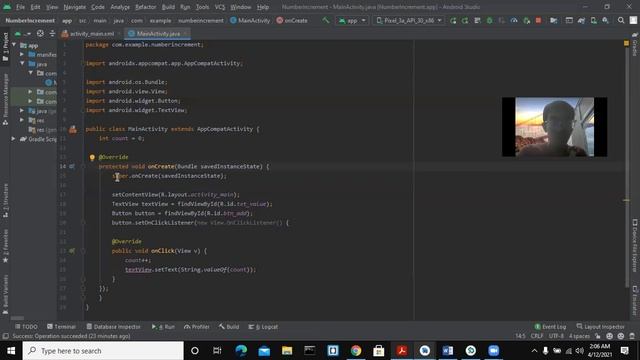Click the MainActivity class gutter icon

click(73, 129)
